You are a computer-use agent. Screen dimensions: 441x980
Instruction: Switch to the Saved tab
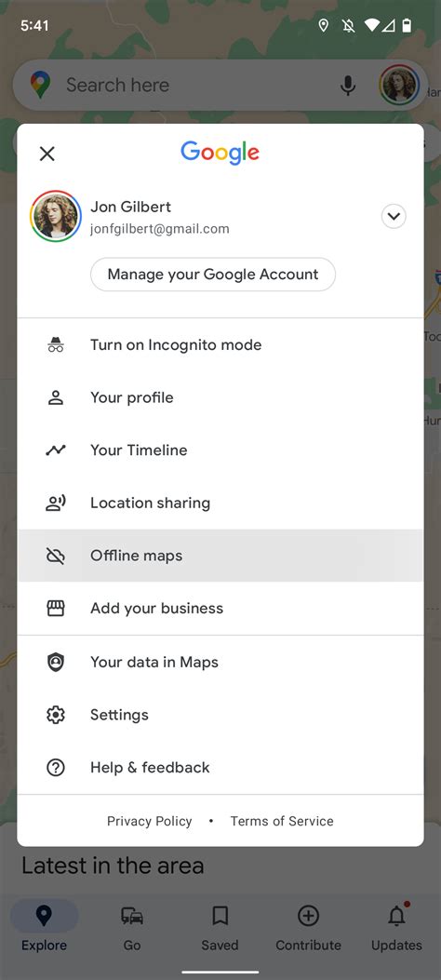220,929
